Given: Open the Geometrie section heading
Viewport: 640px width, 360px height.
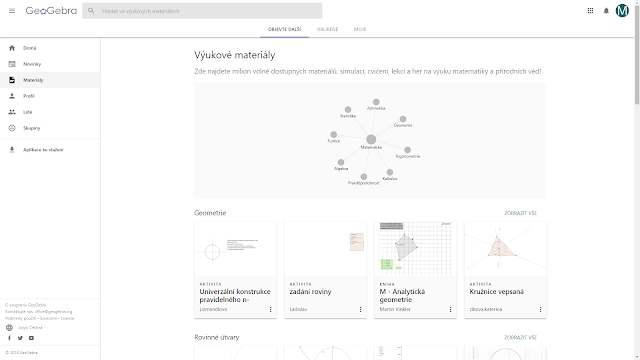Looking at the screenshot, I should tap(210, 213).
